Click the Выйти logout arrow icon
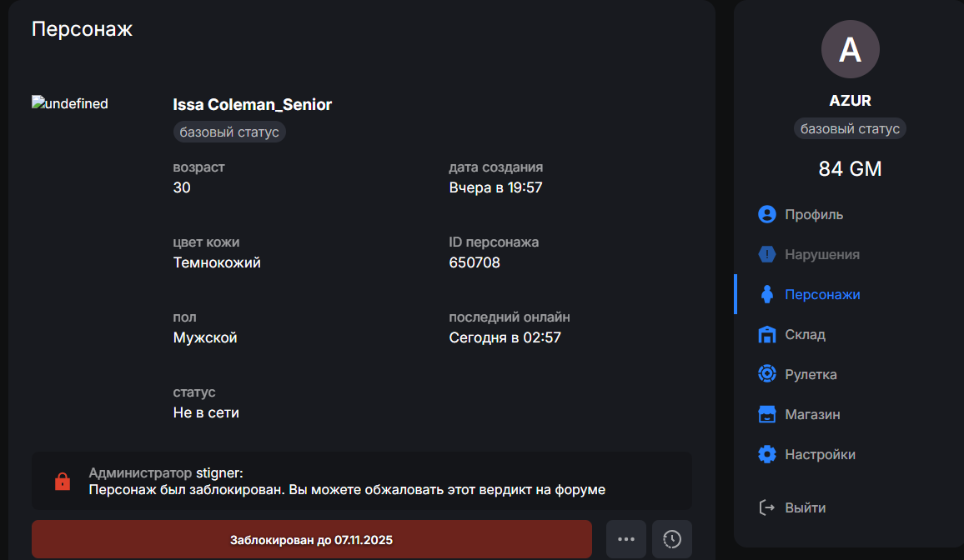964x560 pixels. coord(767,507)
